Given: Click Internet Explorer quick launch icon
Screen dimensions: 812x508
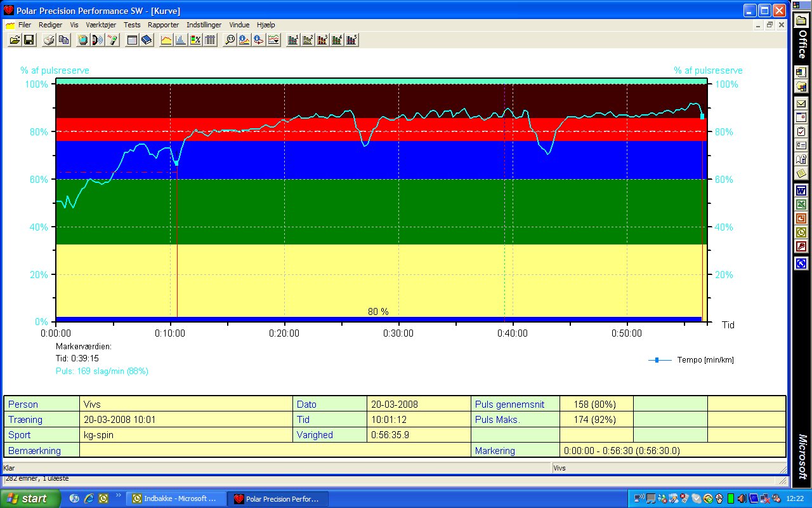Looking at the screenshot, I should click(89, 498).
